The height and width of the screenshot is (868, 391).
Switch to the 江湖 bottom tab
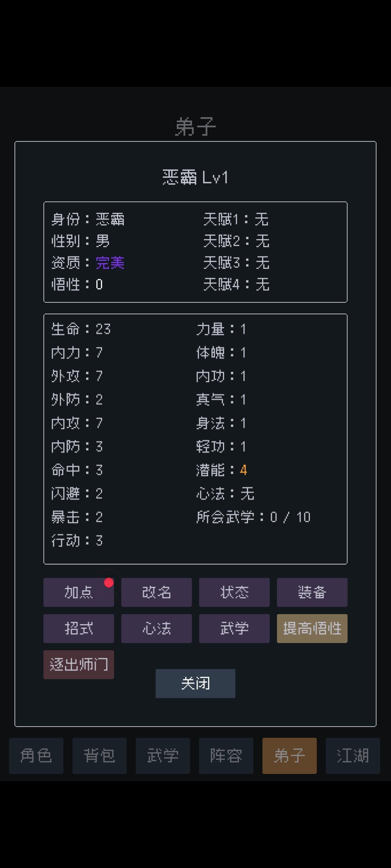[353, 756]
